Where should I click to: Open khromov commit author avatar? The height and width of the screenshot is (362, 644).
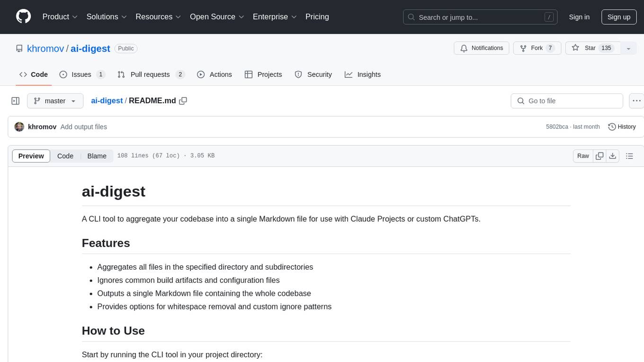click(19, 127)
